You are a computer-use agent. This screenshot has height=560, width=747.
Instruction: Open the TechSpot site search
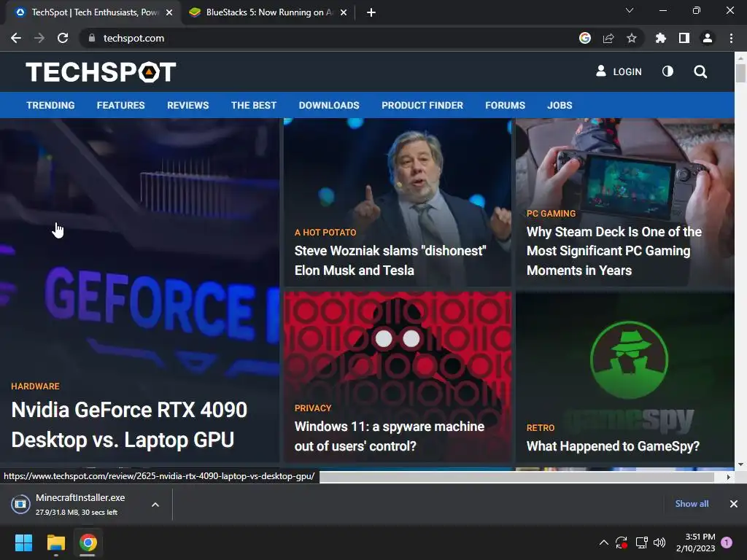700,71
